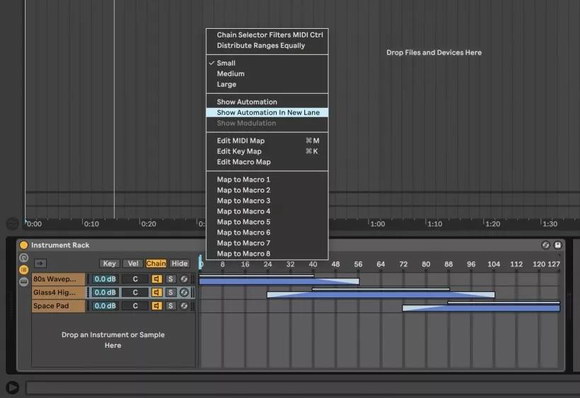Toggle the Instrument Rack device activator

[x=24, y=245]
